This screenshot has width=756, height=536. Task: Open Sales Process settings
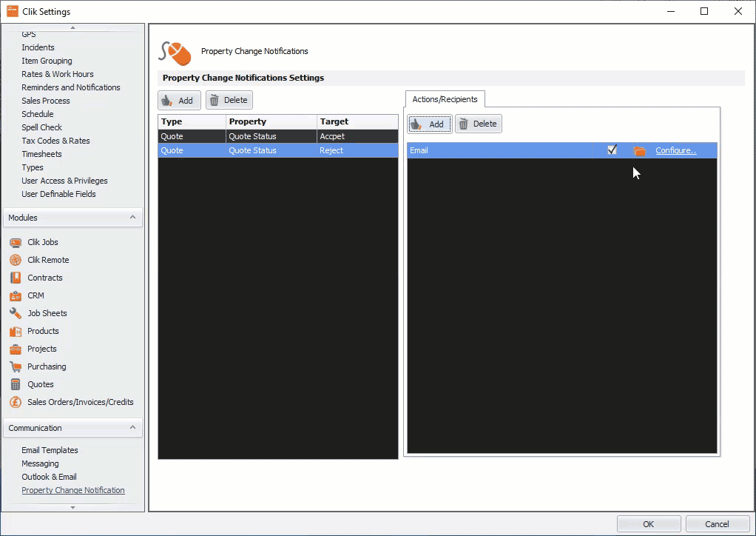[x=46, y=101]
